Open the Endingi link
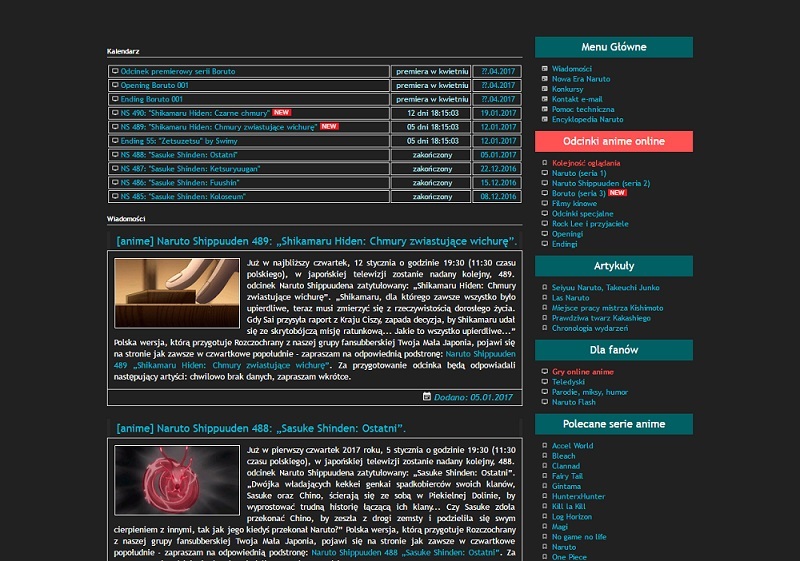Screen dimensions: 800x561 pos(564,244)
